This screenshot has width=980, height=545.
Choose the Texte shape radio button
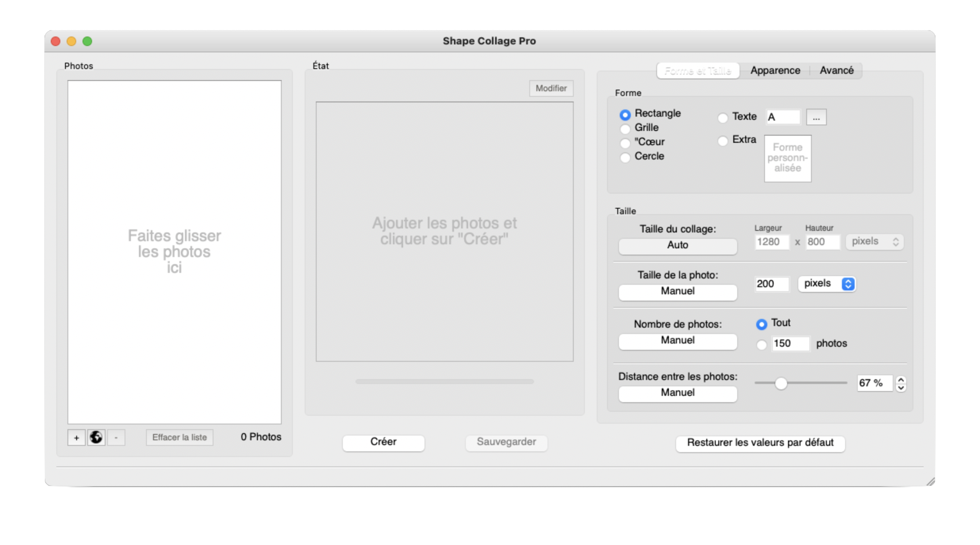[723, 118]
